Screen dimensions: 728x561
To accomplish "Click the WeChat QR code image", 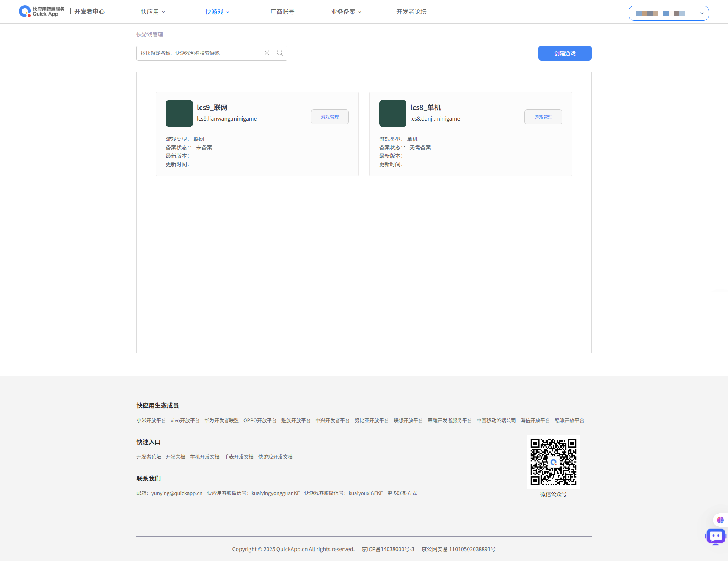I will tap(553, 462).
